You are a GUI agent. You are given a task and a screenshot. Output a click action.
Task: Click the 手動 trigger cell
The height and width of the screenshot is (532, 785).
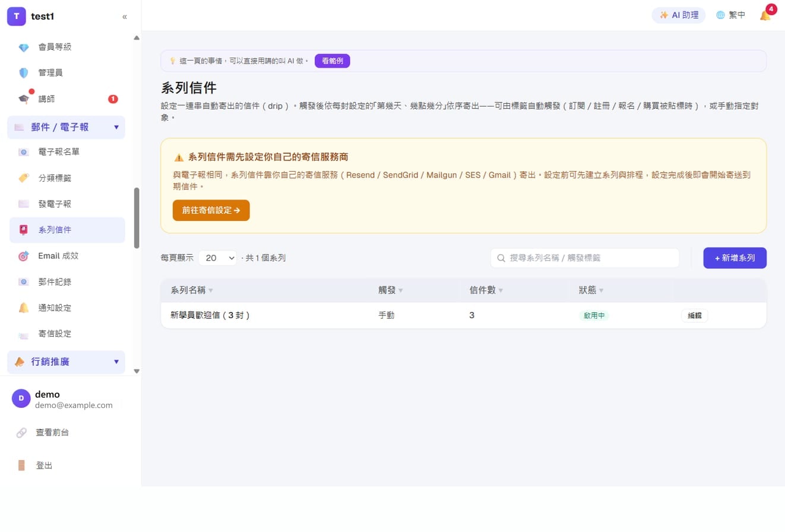tap(387, 316)
